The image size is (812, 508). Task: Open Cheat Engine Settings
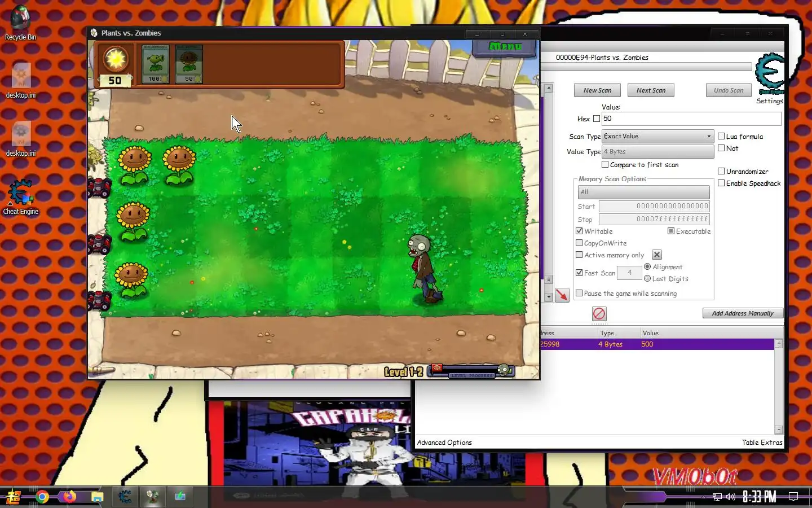coord(769,101)
